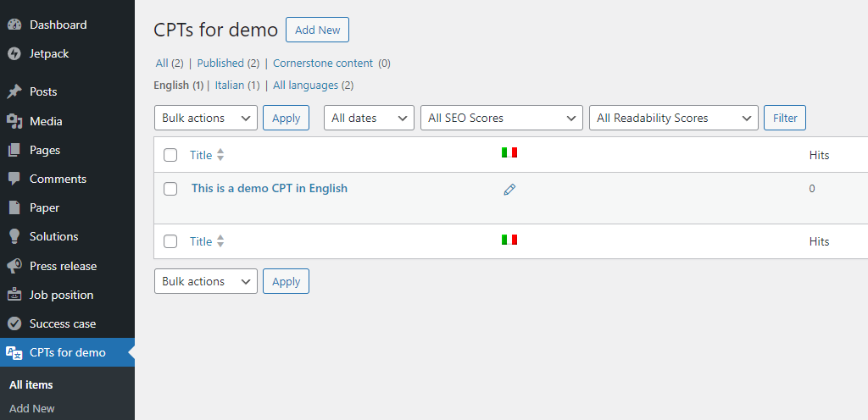Filter by the Published (2) link
The width and height of the screenshot is (868, 420).
(x=228, y=63)
